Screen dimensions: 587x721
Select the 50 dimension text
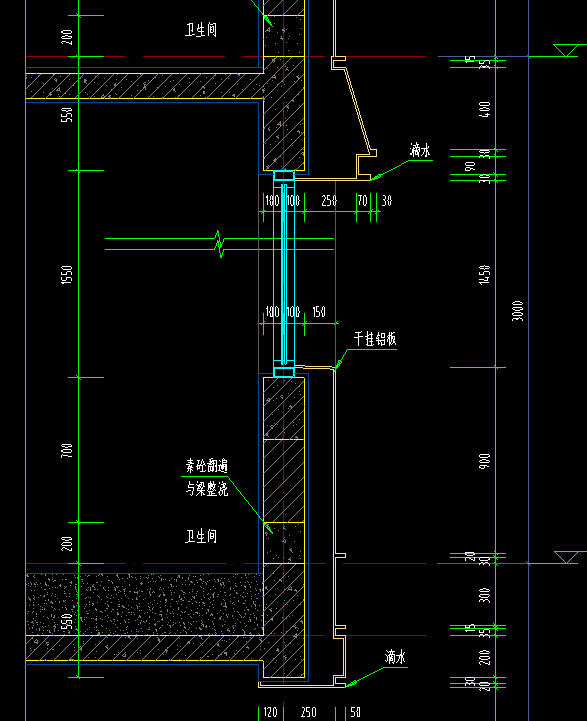tap(355, 712)
